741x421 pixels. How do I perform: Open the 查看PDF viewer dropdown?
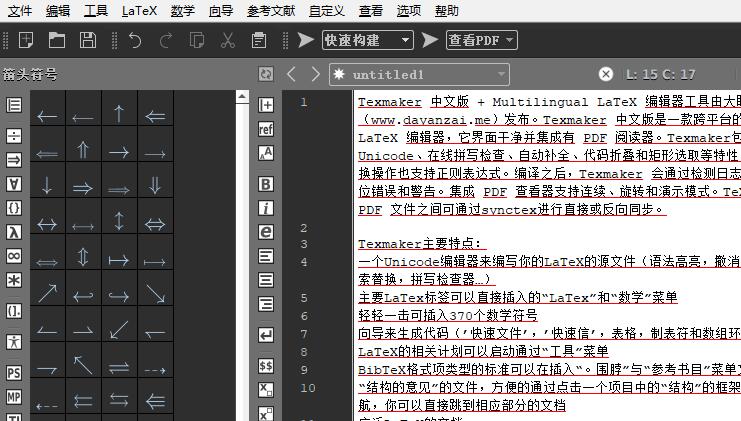click(x=482, y=40)
